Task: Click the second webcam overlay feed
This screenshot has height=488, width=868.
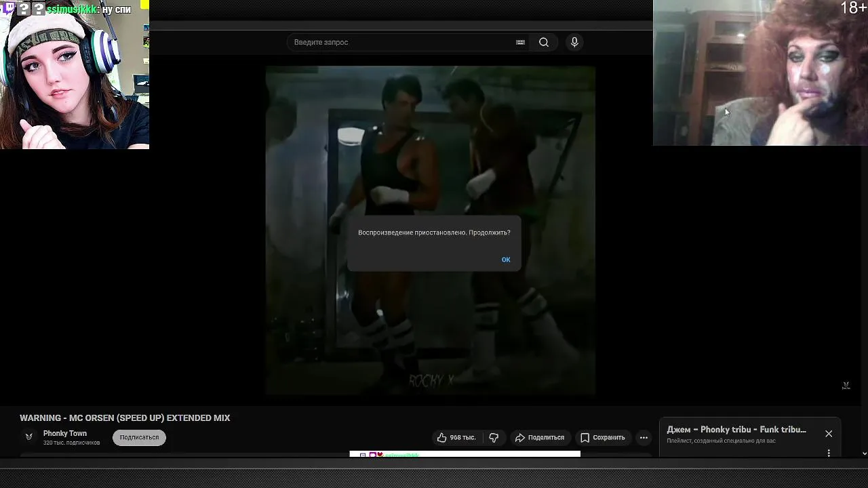Action: 760,73
